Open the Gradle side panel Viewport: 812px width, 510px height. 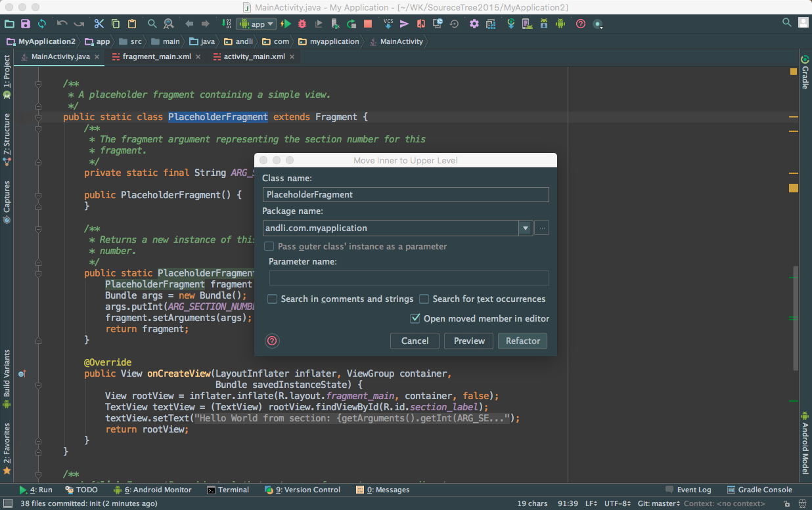coord(805,72)
